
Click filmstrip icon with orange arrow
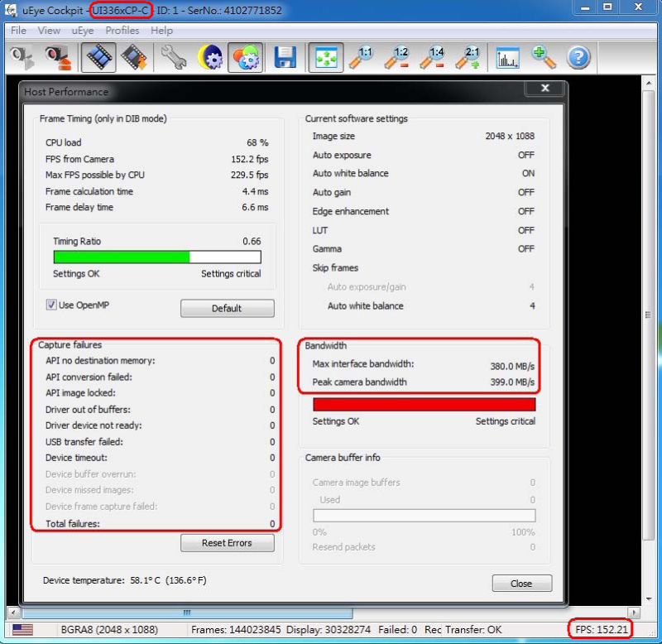[134, 57]
